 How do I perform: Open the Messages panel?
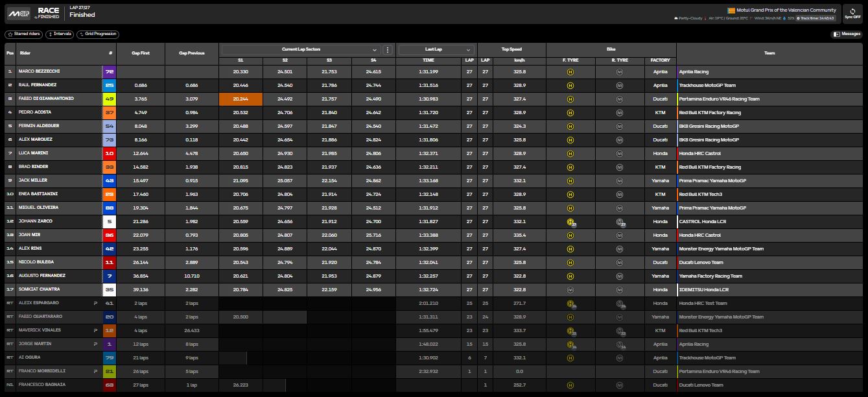(847, 34)
